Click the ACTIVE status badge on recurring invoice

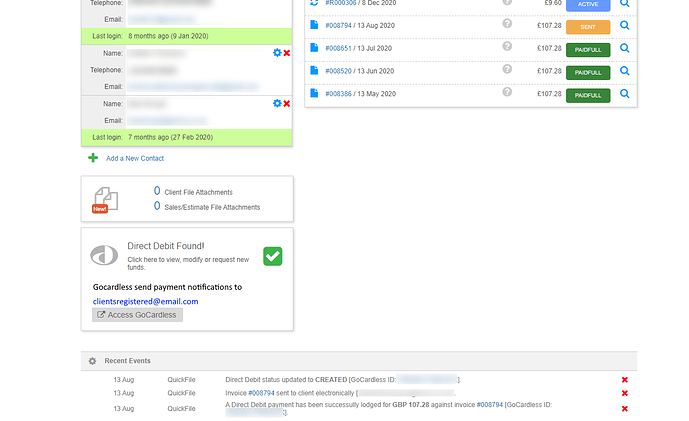click(588, 4)
